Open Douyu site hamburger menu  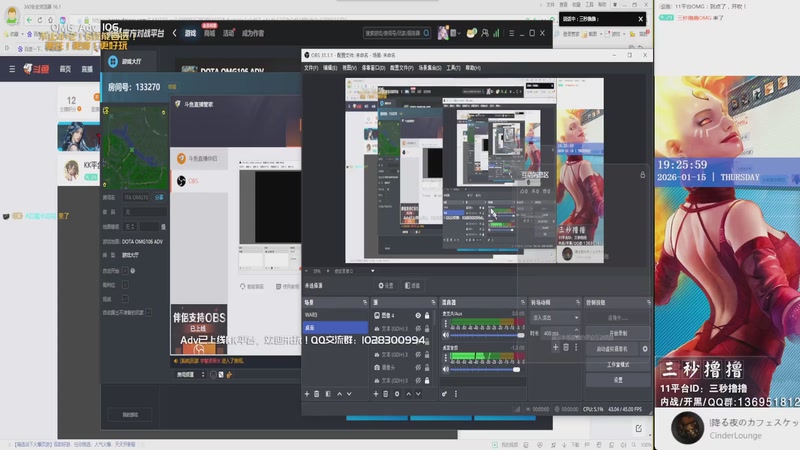pos(12,69)
